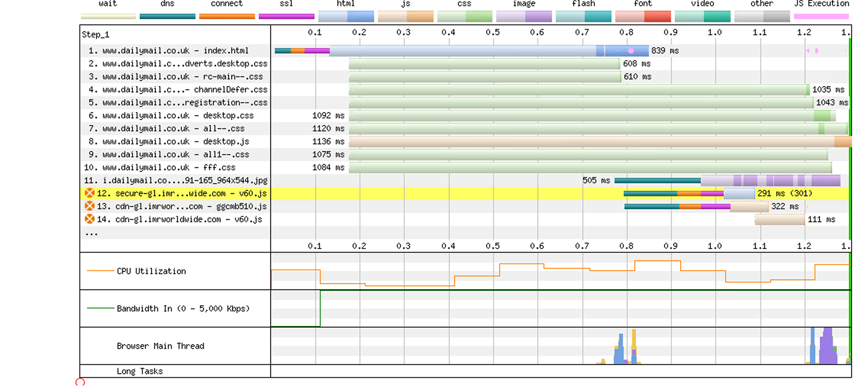Click the font legend red swatch

[643, 16]
